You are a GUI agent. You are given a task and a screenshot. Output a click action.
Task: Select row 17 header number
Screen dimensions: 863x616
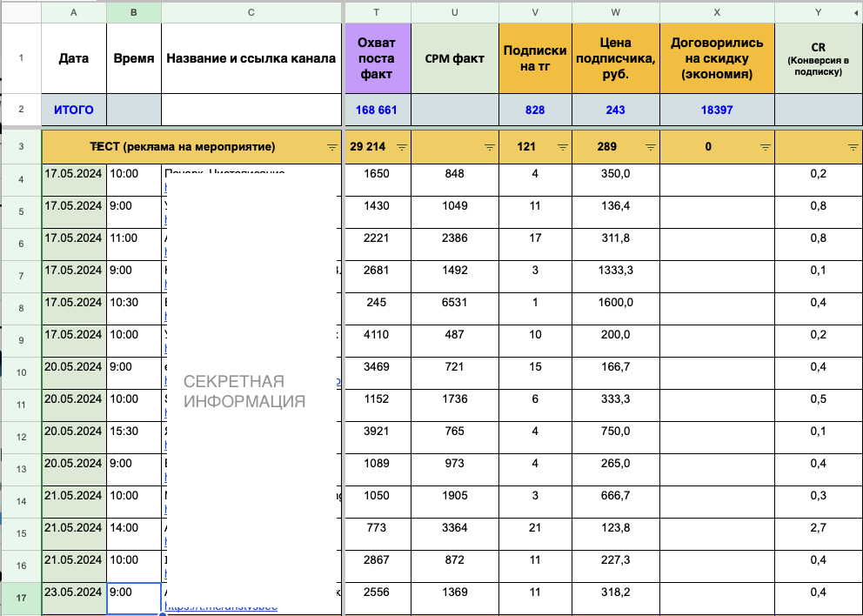pyautogui.click(x=21, y=598)
